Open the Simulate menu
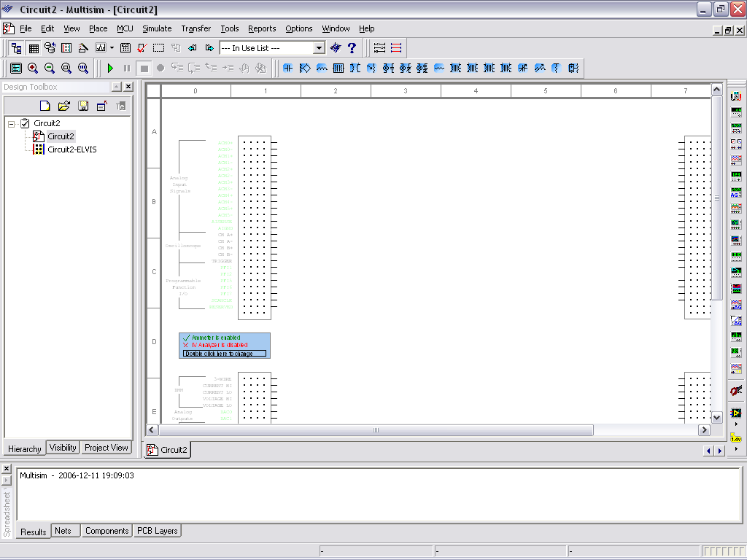 [x=157, y=28]
